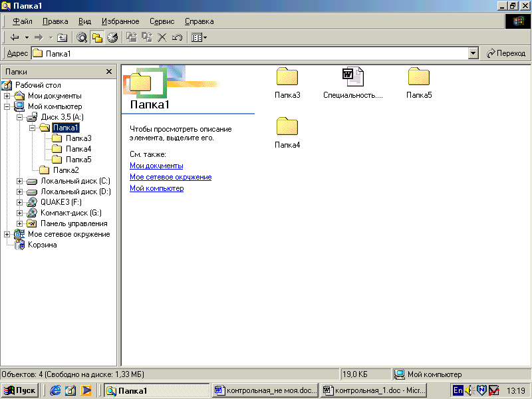532x399 pixels.
Task: Click the Диск 3,5 (A:) floppy icon
Action: pos(32,118)
